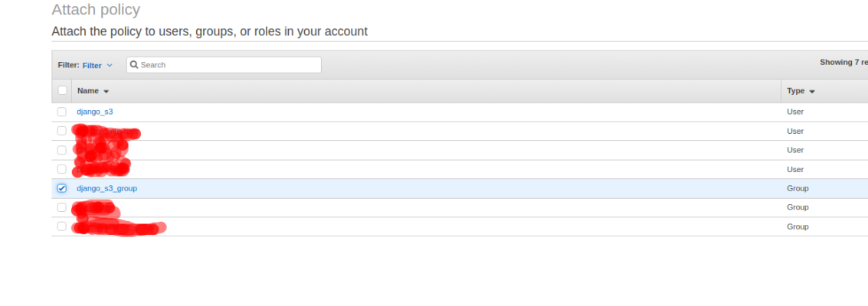This screenshot has width=868, height=306.
Task: Click the magnifier icon in the search box
Action: click(x=134, y=64)
